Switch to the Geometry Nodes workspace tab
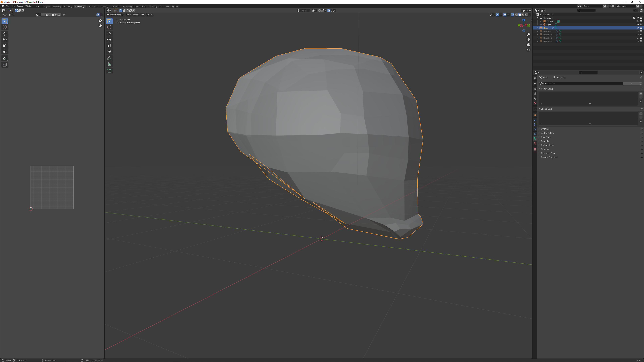 156,7
